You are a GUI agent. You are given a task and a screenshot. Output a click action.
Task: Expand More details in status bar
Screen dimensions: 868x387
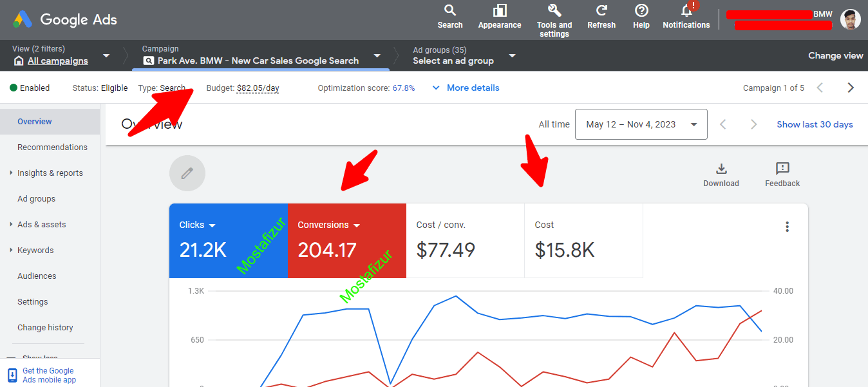(466, 88)
